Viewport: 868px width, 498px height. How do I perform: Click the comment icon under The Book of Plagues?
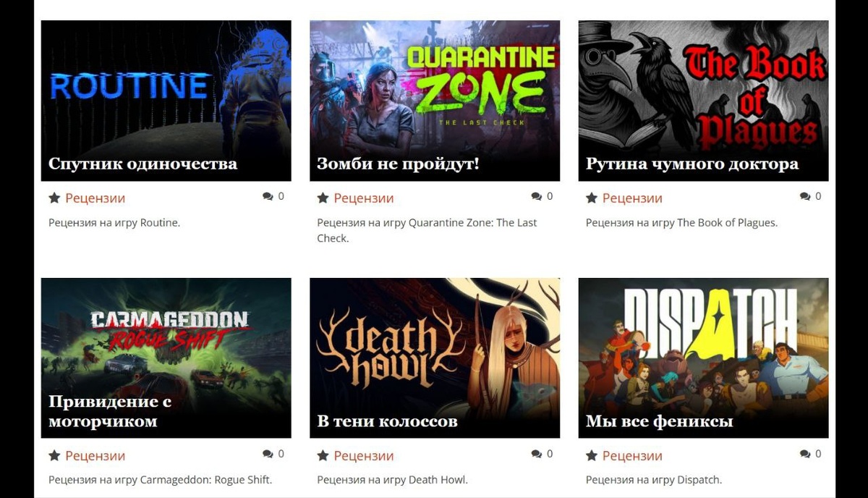point(806,196)
